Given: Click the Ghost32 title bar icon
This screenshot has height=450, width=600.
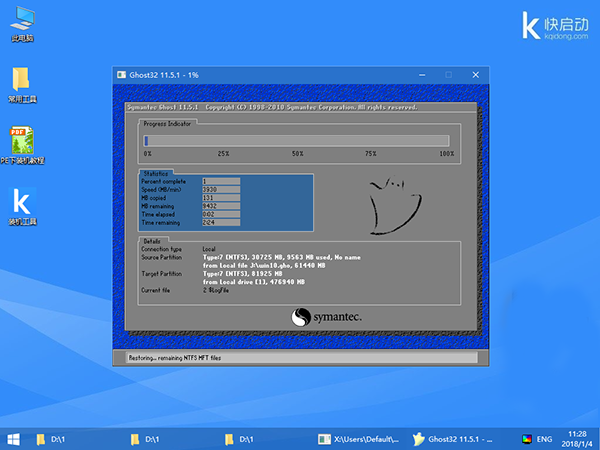Looking at the screenshot, I should pos(122,75).
